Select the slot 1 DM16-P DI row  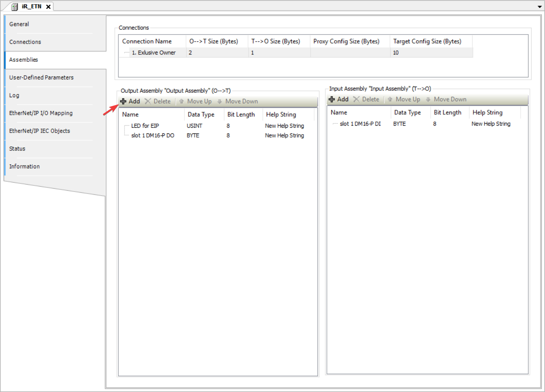(x=360, y=124)
